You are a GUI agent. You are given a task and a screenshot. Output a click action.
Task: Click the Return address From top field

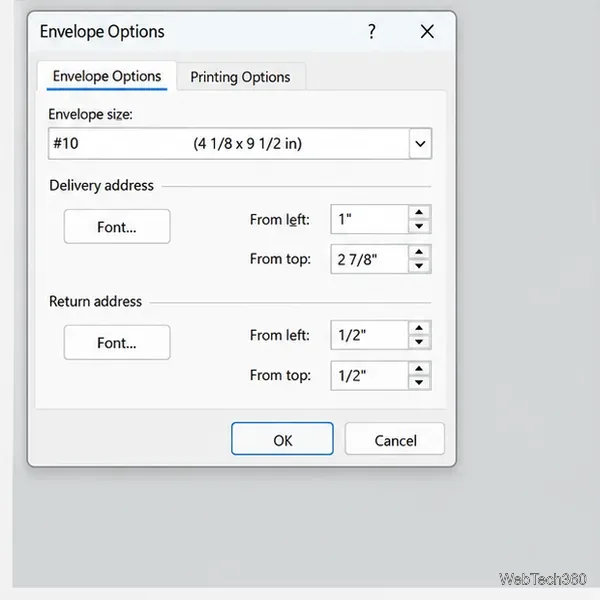pos(369,375)
